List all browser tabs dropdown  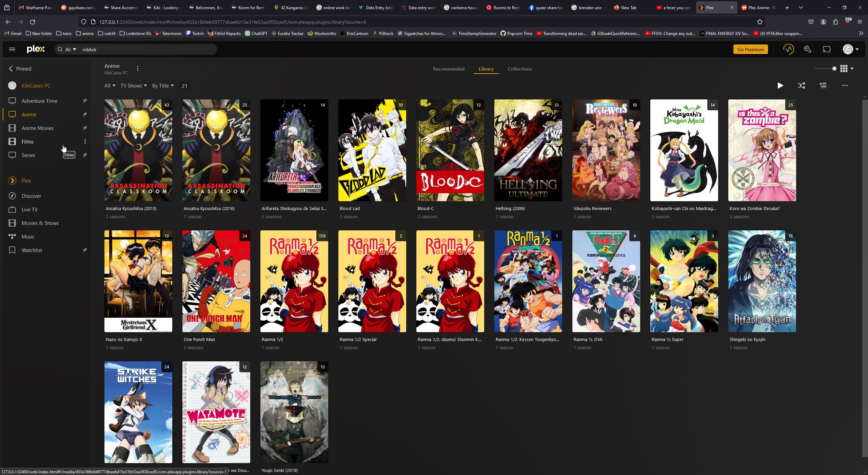801,7
